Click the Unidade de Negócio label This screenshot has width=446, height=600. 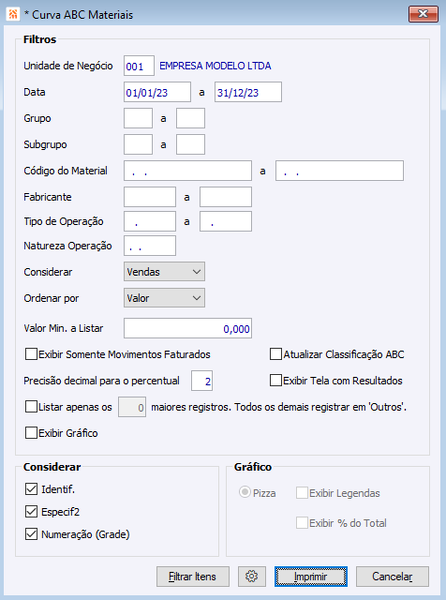tap(68, 66)
